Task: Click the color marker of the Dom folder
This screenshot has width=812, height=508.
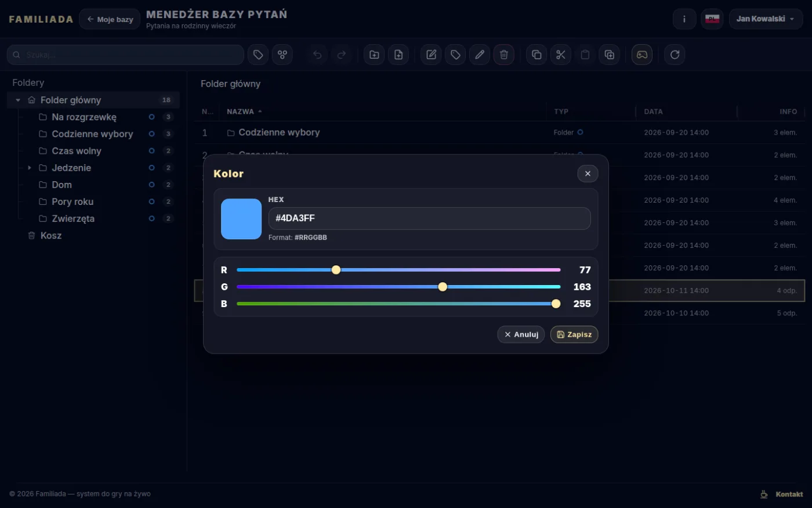Action: coord(151,185)
